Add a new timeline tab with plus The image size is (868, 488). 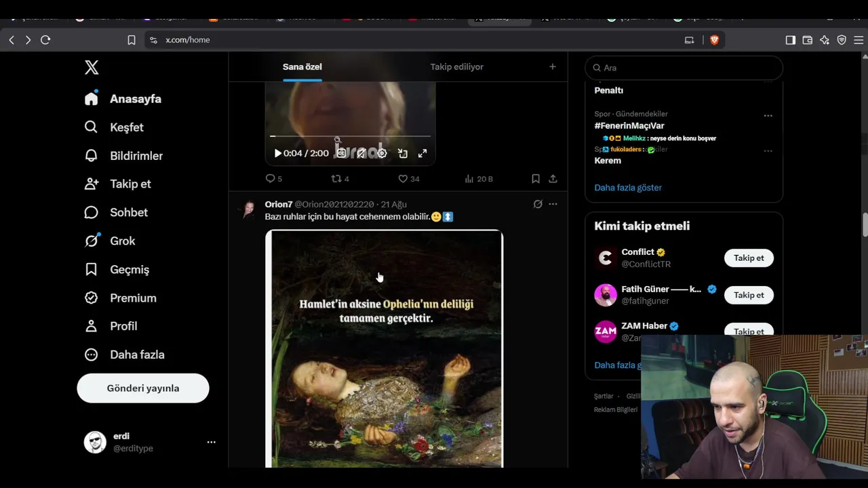pos(553,66)
